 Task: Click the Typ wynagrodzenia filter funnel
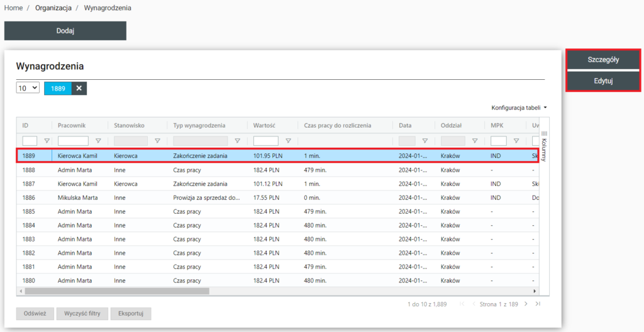tap(237, 141)
